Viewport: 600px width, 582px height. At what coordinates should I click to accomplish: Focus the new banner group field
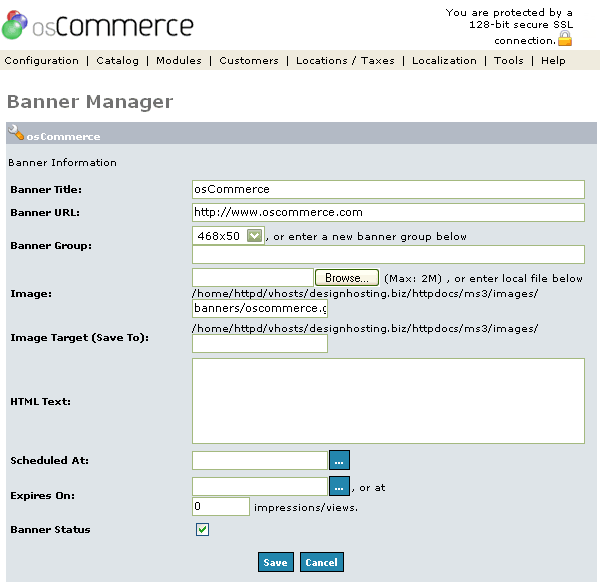coord(388,254)
